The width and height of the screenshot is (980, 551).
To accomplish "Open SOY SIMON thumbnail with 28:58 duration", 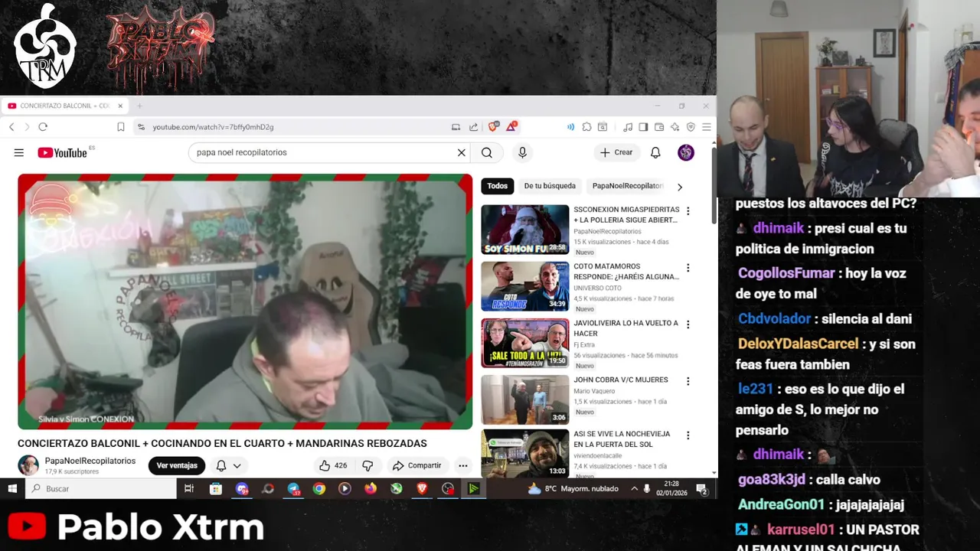I will coord(525,230).
